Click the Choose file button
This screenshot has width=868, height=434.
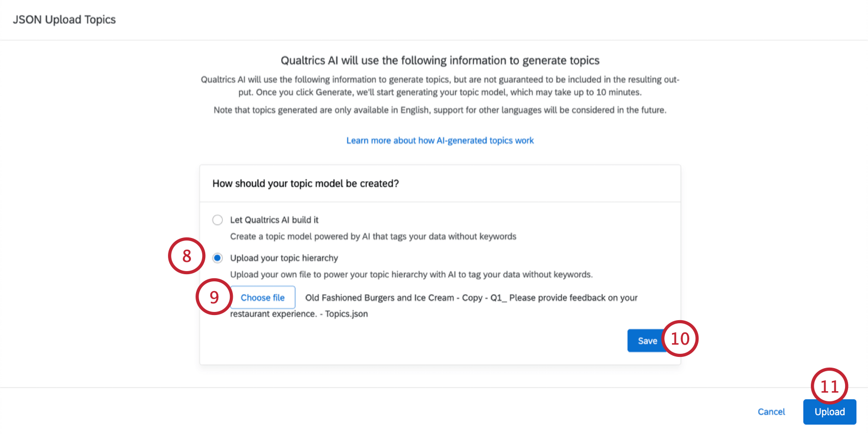tap(262, 298)
